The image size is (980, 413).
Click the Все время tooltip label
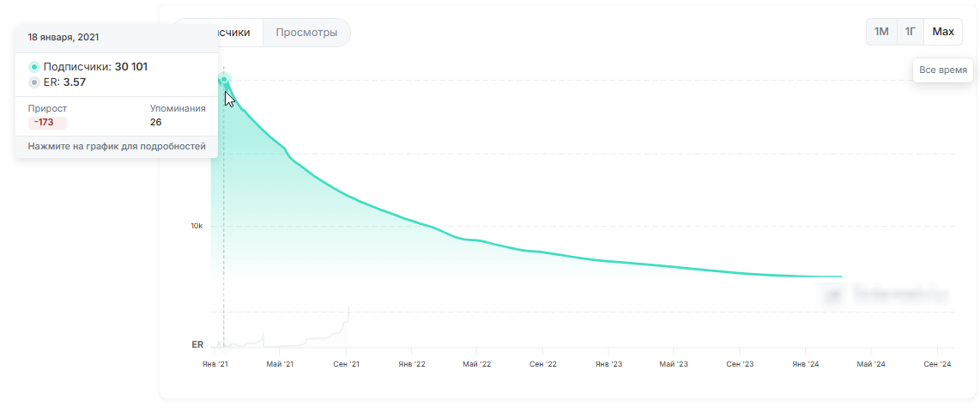point(943,70)
